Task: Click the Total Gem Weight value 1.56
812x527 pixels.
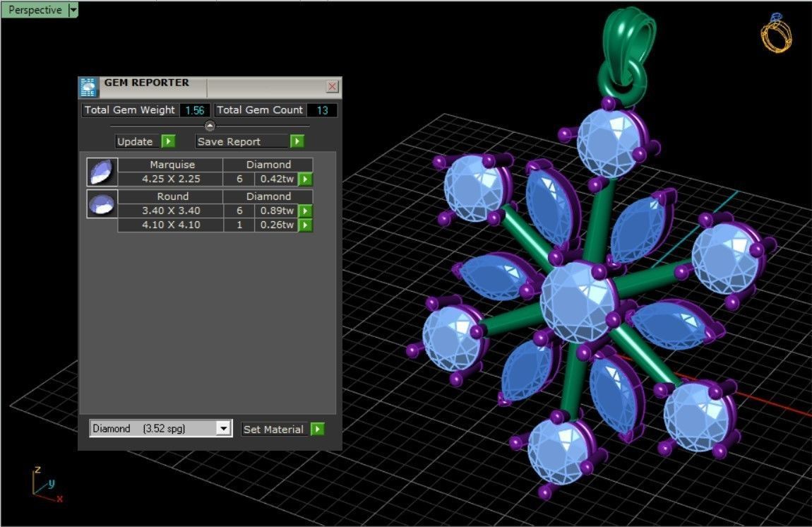Action: click(195, 110)
